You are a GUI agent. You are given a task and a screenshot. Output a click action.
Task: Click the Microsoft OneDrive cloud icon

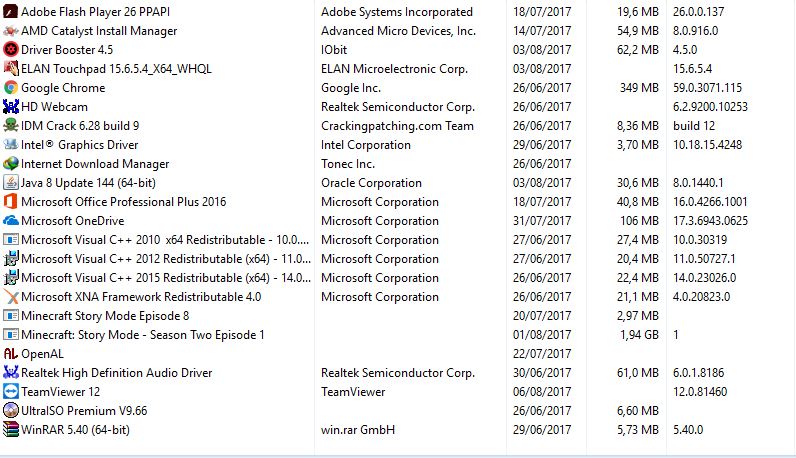point(11,221)
